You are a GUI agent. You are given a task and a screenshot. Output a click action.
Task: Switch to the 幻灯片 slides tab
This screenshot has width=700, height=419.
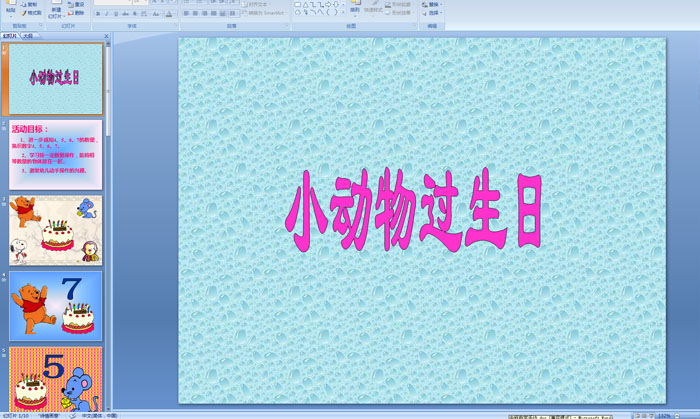coord(9,35)
